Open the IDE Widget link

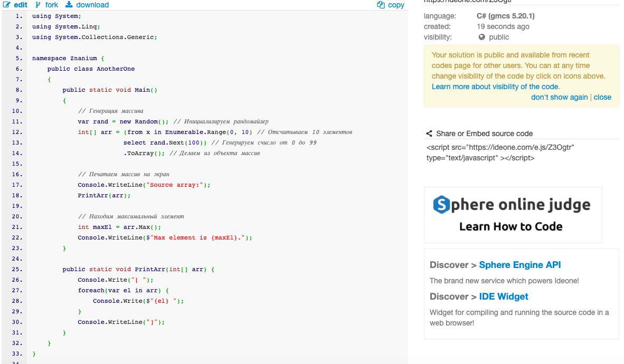pyautogui.click(x=503, y=296)
